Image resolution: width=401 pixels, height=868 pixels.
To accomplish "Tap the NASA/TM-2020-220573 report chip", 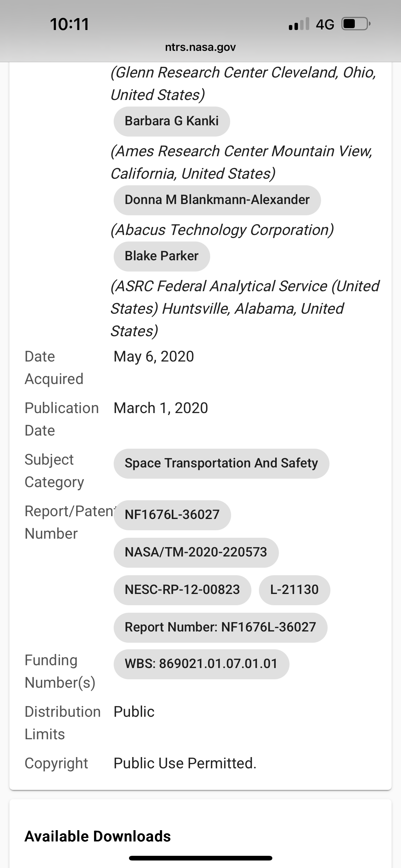I will click(x=196, y=552).
